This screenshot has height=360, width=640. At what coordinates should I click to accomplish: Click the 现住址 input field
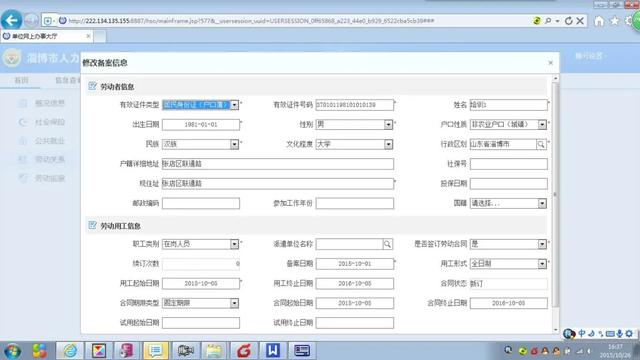pos(278,183)
